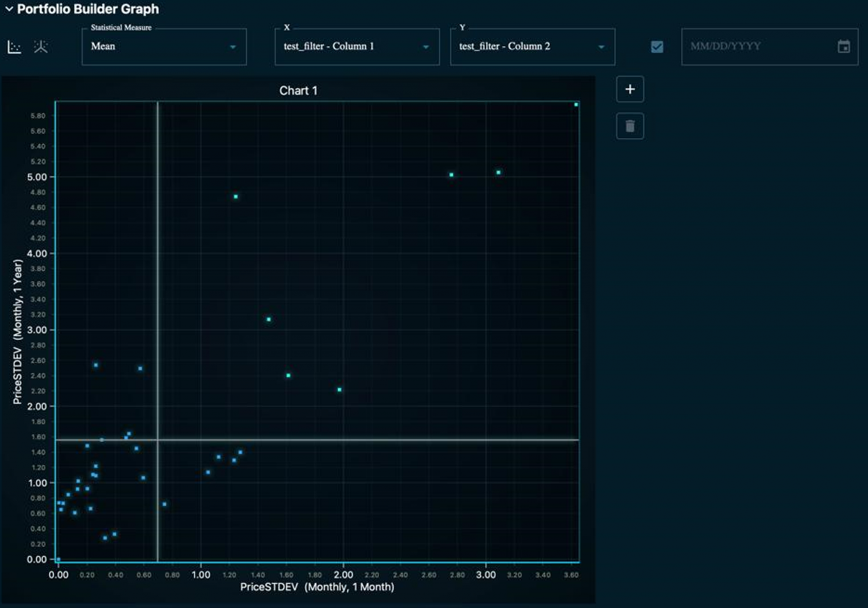The image size is (868, 608).
Task: Delete chart using the trash icon
Action: [x=630, y=126]
